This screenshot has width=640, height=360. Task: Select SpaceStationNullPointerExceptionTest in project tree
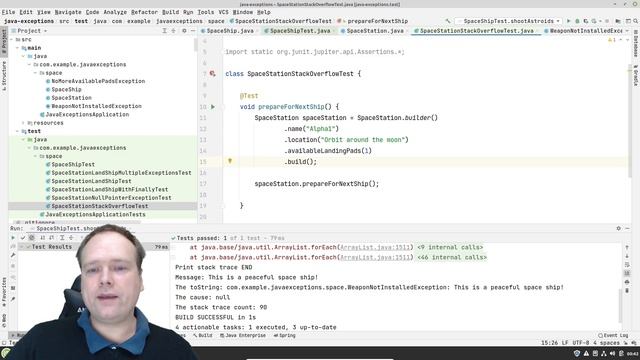111,198
